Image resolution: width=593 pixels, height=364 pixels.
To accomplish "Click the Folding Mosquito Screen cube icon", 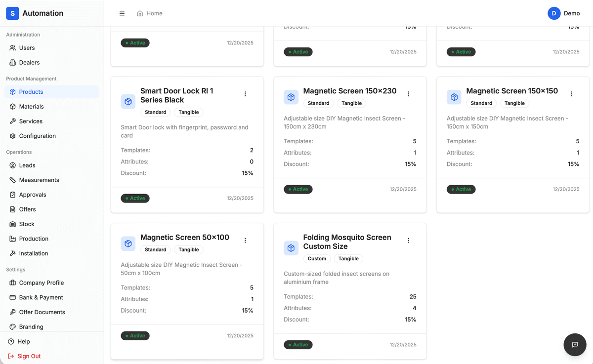I will 291,248.
